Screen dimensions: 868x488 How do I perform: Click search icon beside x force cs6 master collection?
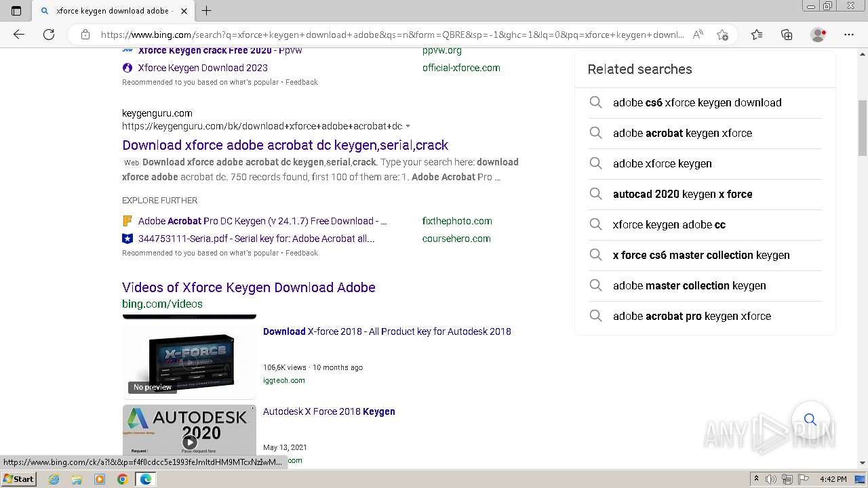click(x=595, y=255)
